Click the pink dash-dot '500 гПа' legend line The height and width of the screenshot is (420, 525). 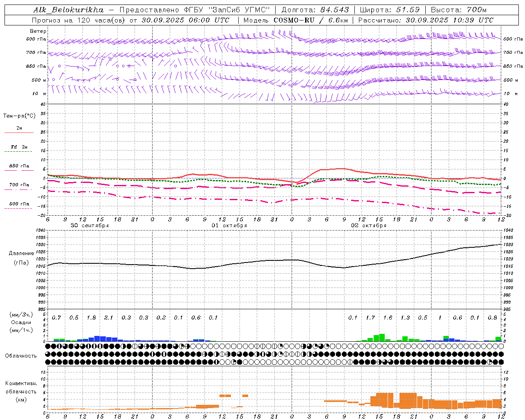(x=18, y=209)
